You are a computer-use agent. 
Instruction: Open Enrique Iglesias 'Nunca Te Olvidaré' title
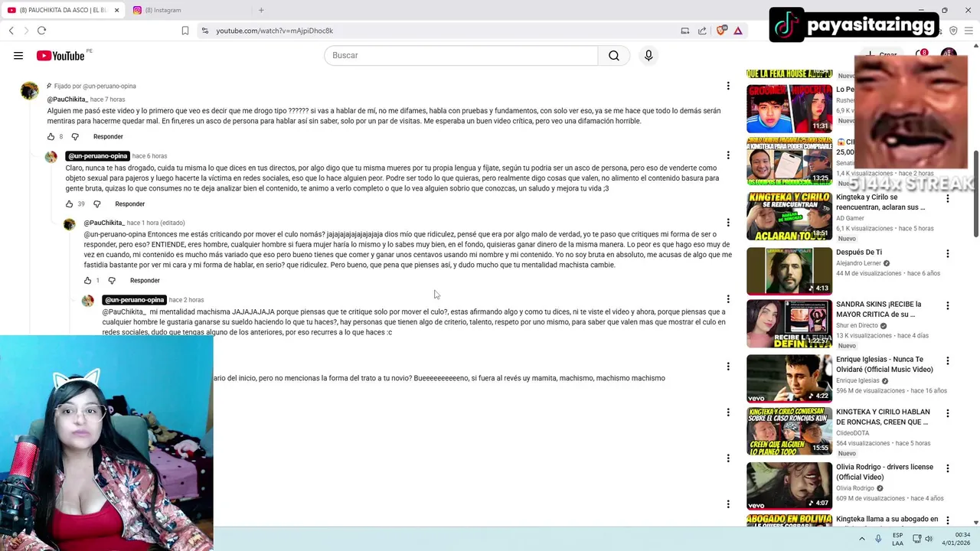click(x=884, y=364)
